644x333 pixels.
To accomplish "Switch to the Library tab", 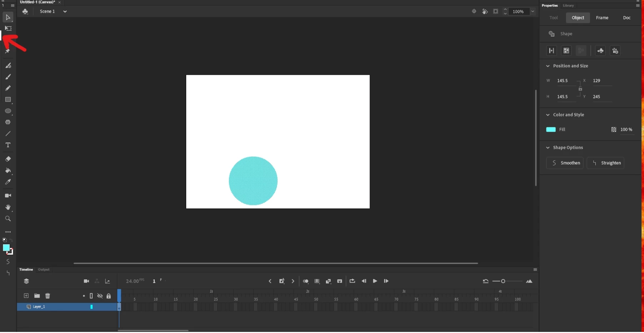I will click(568, 6).
